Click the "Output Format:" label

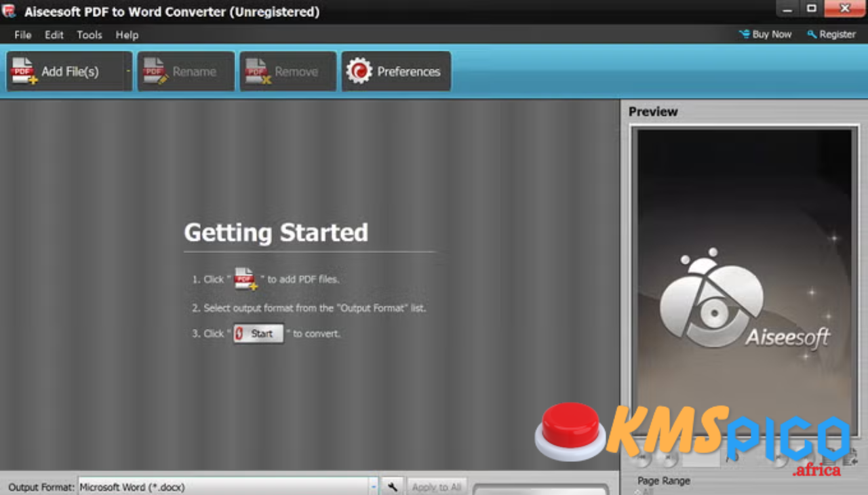41,487
